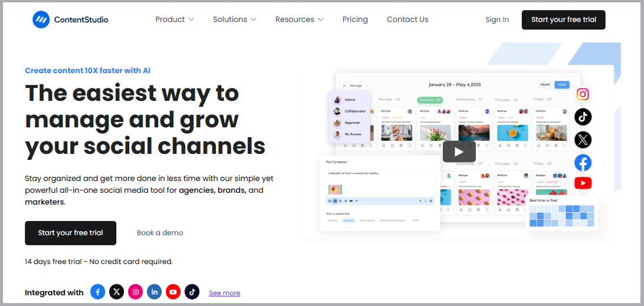The width and height of the screenshot is (644, 306).
Task: Click the Sign In link
Action: tap(497, 19)
